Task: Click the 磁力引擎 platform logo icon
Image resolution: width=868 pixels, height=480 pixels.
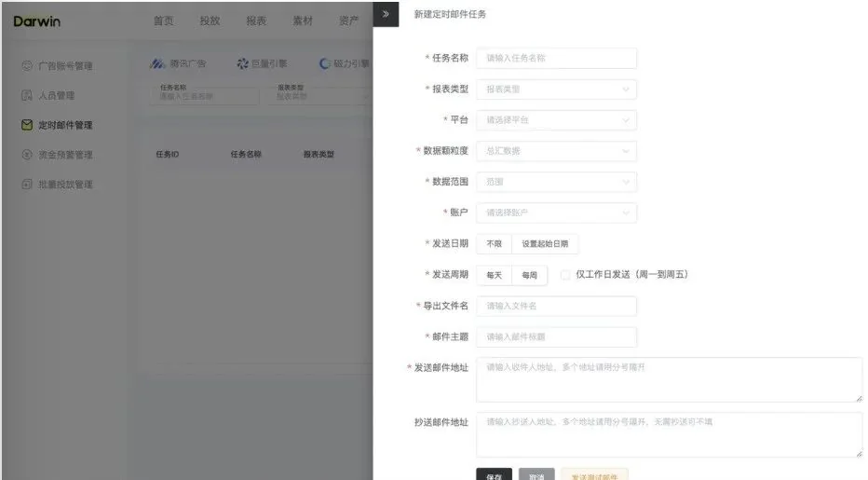Action: pyautogui.click(x=325, y=63)
